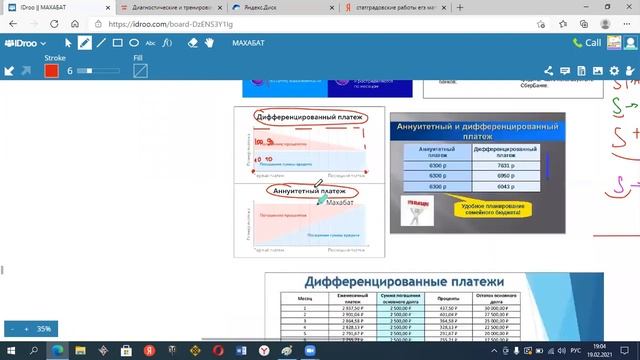
Task: Switch to the IDroo МАХАБАТ browser tab
Action: (58, 7)
